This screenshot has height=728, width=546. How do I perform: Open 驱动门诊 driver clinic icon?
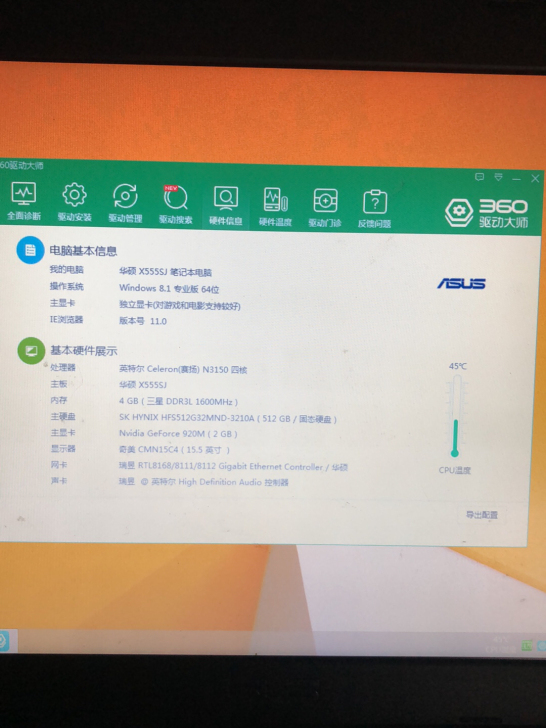pyautogui.click(x=325, y=207)
